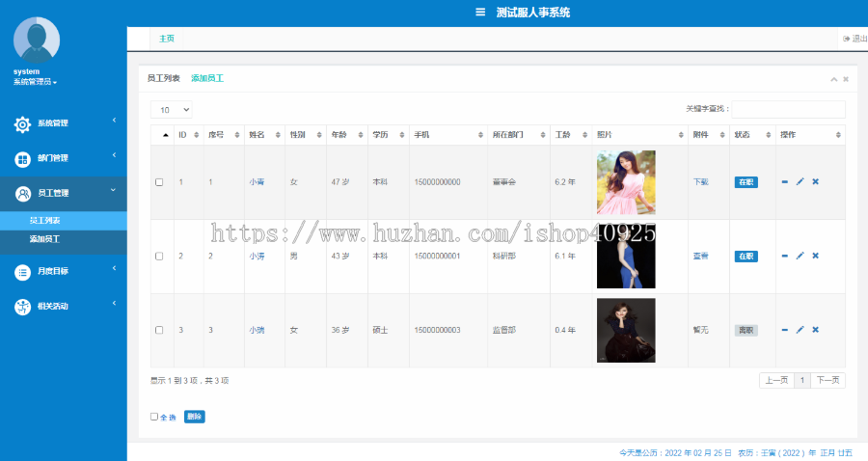The image size is (868, 461).
Task: Go to 下一页 next page
Action: [x=827, y=380]
